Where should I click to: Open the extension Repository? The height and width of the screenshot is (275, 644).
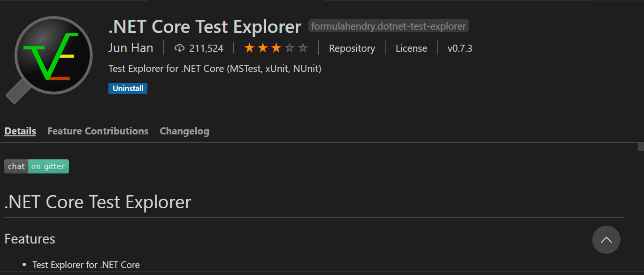[352, 48]
